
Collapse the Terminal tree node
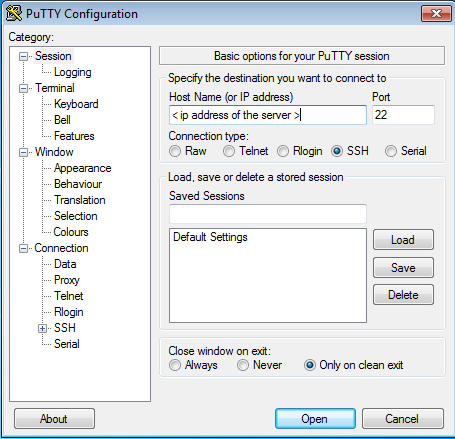click(23, 88)
